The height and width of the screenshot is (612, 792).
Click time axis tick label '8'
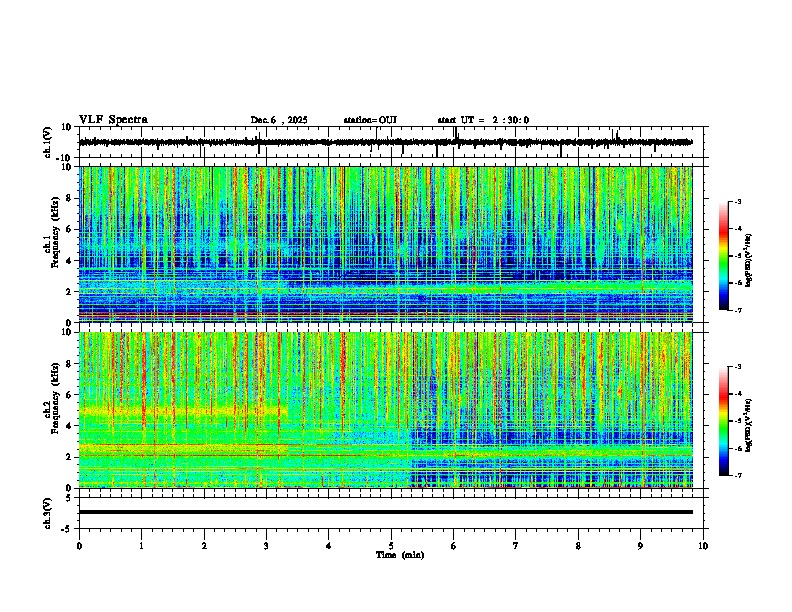click(x=578, y=546)
